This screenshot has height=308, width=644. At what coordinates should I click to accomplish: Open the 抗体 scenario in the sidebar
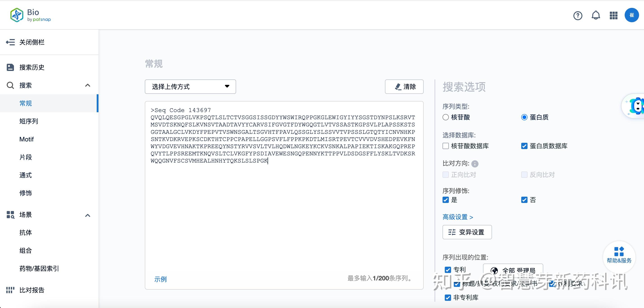(25, 233)
